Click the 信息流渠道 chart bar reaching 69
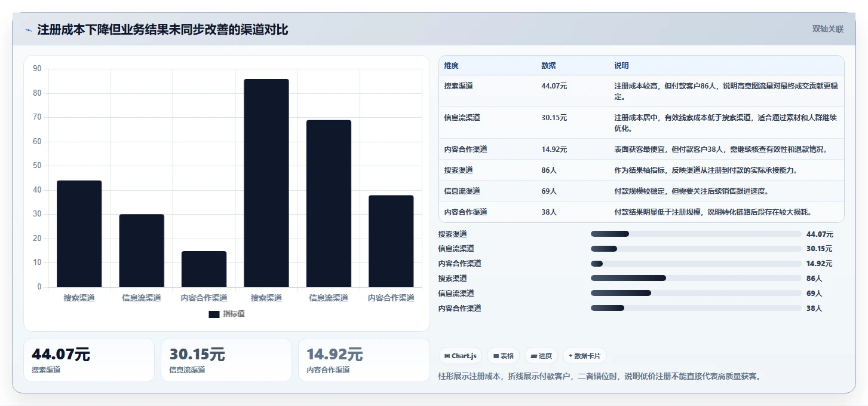The width and height of the screenshot is (868, 406). click(x=329, y=203)
